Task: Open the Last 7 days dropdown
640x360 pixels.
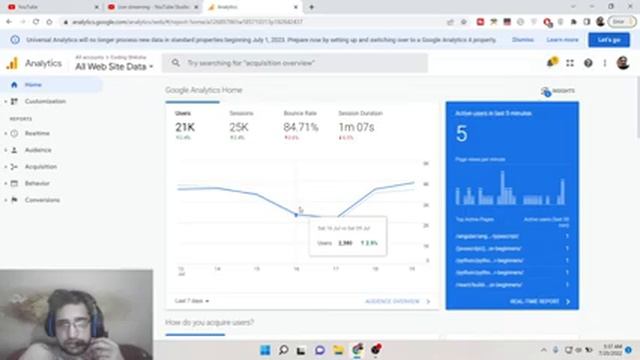Action: tap(192, 301)
